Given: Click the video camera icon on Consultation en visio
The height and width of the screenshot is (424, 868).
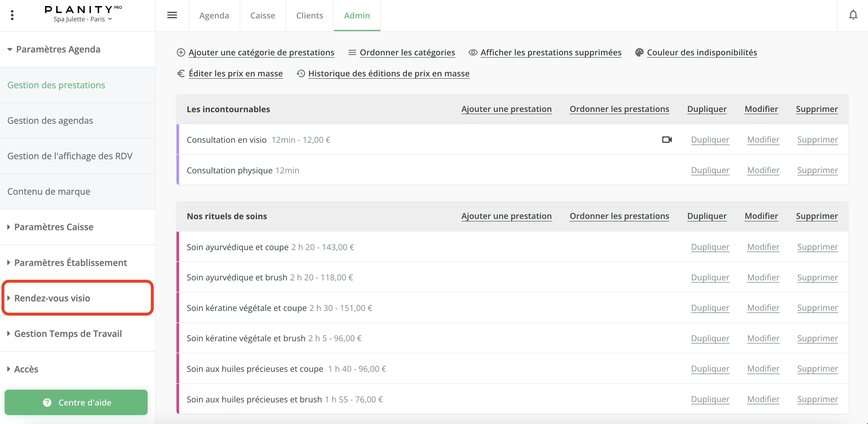Looking at the screenshot, I should (667, 140).
